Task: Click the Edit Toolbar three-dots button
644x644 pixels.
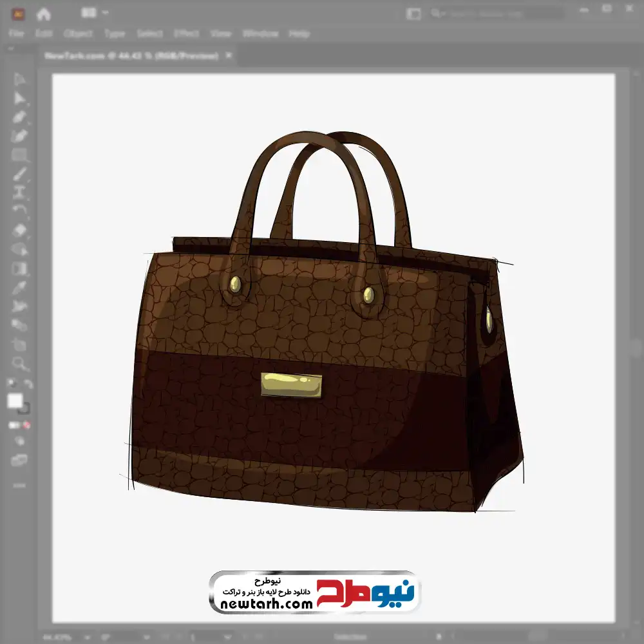Action: pyautogui.click(x=19, y=484)
